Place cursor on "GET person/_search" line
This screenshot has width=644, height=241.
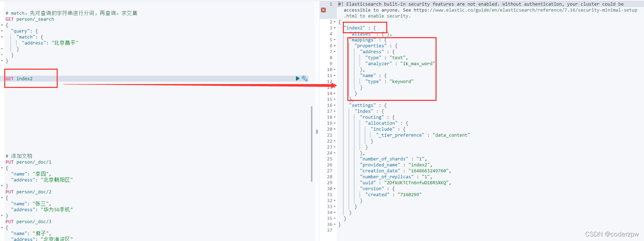pos(30,19)
